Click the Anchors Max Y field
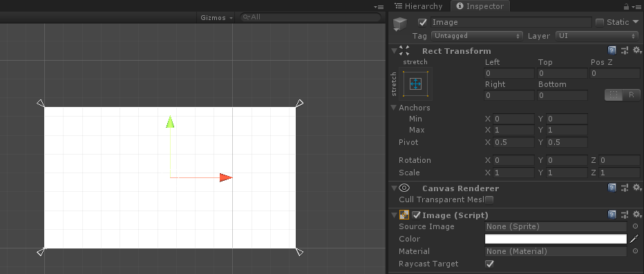The image size is (644, 274). tap(567, 130)
